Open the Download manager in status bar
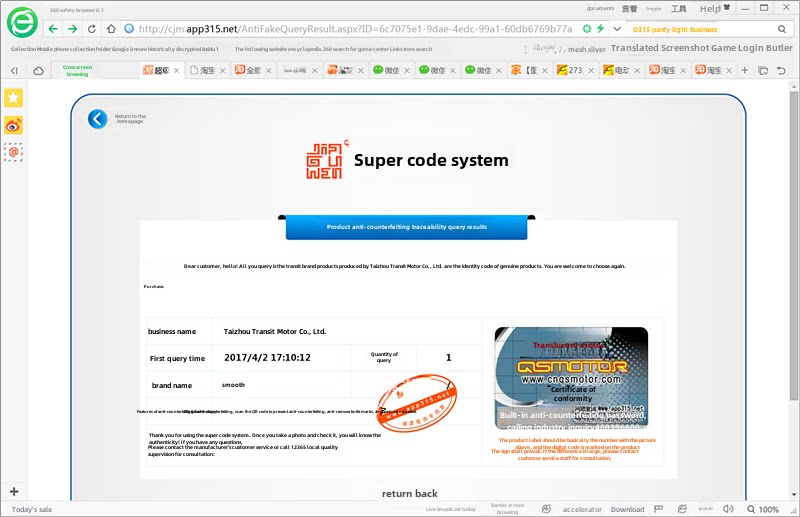800x517 pixels. point(628,509)
